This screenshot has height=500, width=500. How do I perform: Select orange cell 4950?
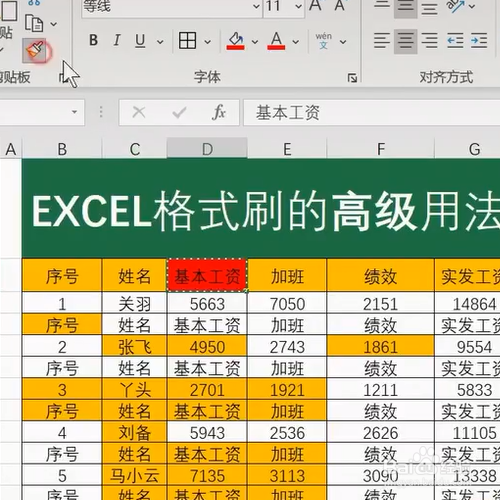207,346
